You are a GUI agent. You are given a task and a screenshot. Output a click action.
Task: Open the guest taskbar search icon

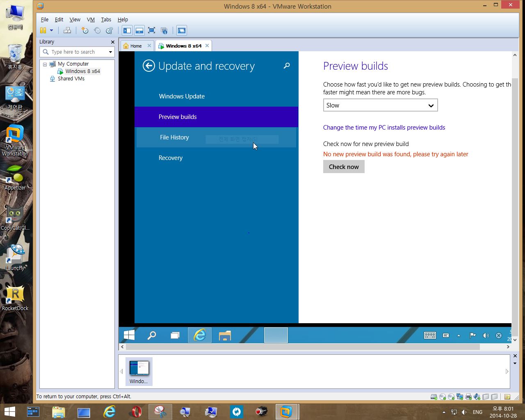pos(152,335)
